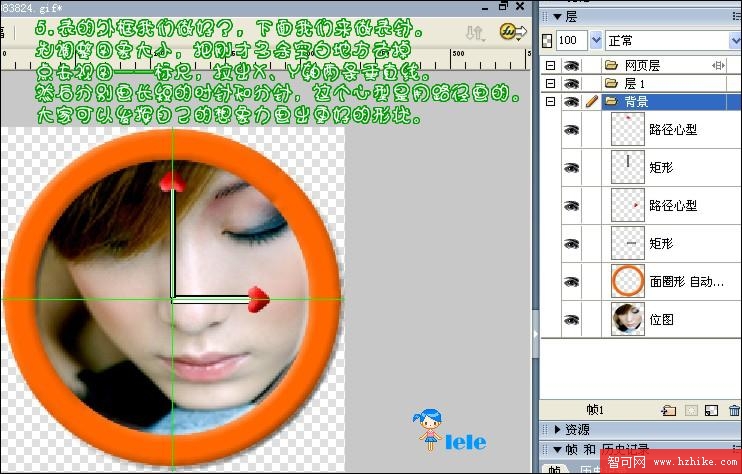
Task: Hide the 位图 layer object
Action: coord(571,319)
